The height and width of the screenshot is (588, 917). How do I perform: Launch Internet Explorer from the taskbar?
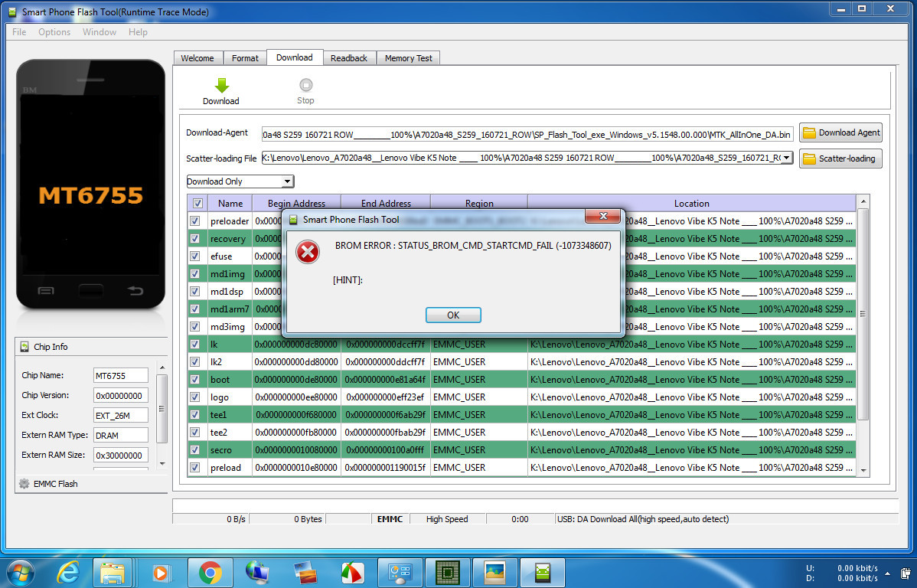(69, 572)
